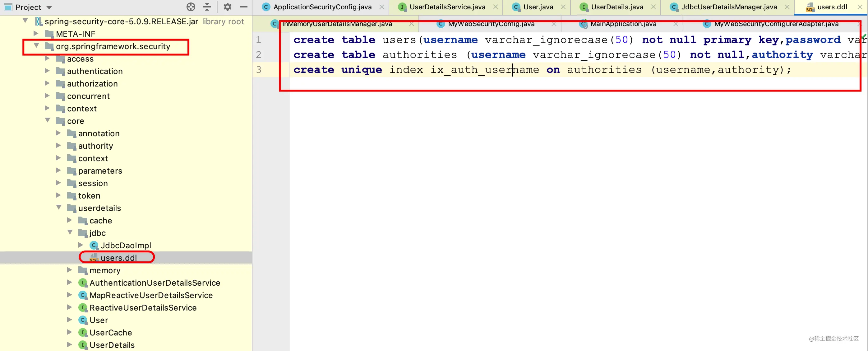This screenshot has width=868, height=351.
Task: Close the JdbcUserDetailsManager.java tab
Action: coord(787,7)
